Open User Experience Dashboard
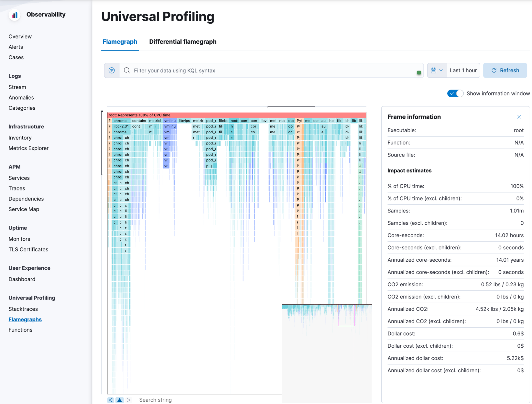Viewport: 532px width, 404px height. point(22,279)
